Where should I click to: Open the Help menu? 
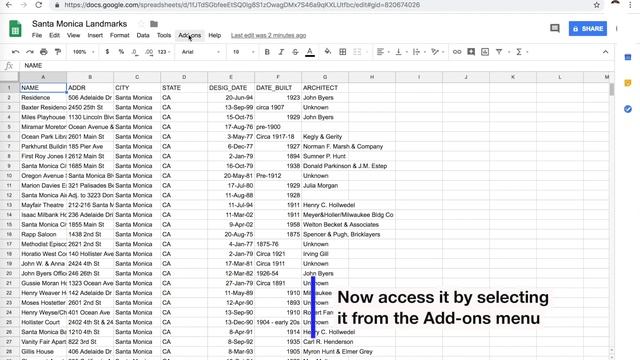[214, 36]
